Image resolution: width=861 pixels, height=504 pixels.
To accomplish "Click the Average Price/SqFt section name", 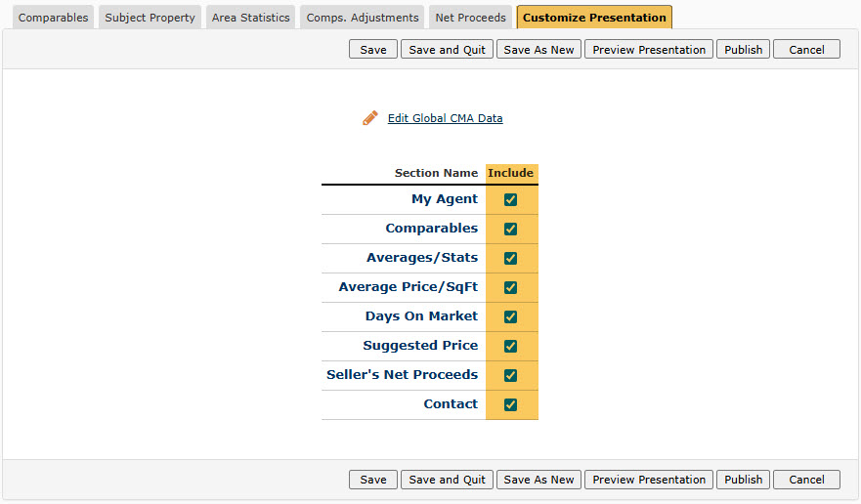I will pyautogui.click(x=408, y=286).
